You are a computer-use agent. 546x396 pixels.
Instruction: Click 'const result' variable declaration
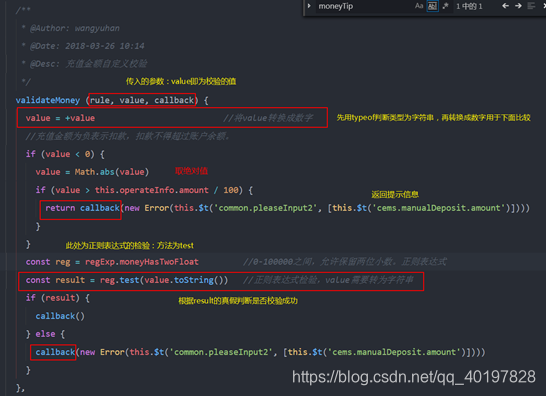[55, 280]
